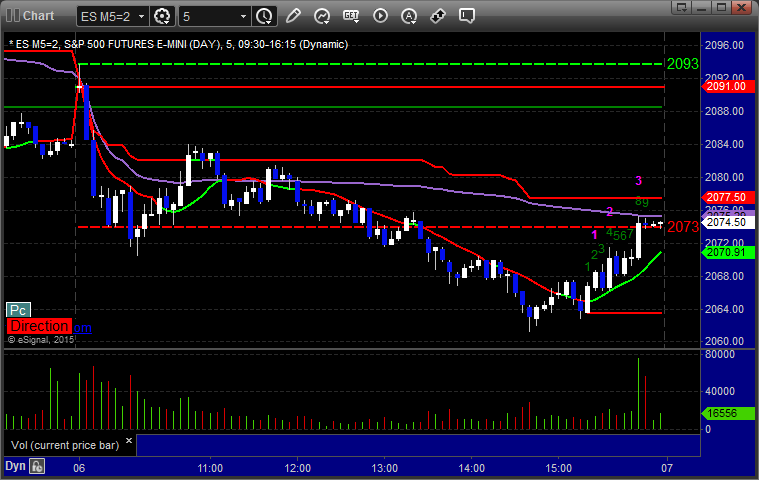
Task: Click the 11:00 time axis label
Action: click(210, 468)
